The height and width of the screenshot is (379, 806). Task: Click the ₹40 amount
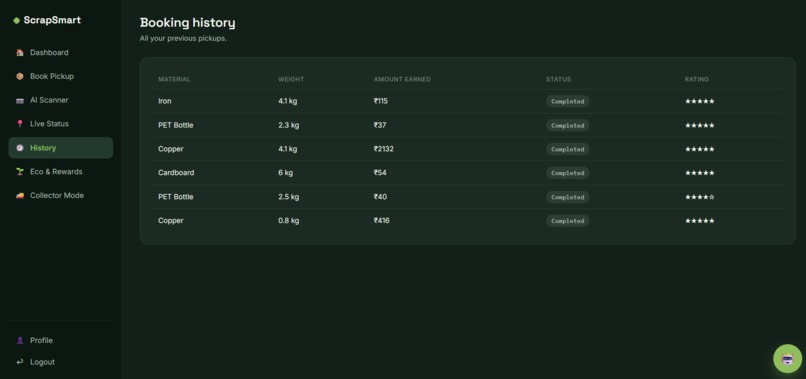click(380, 197)
